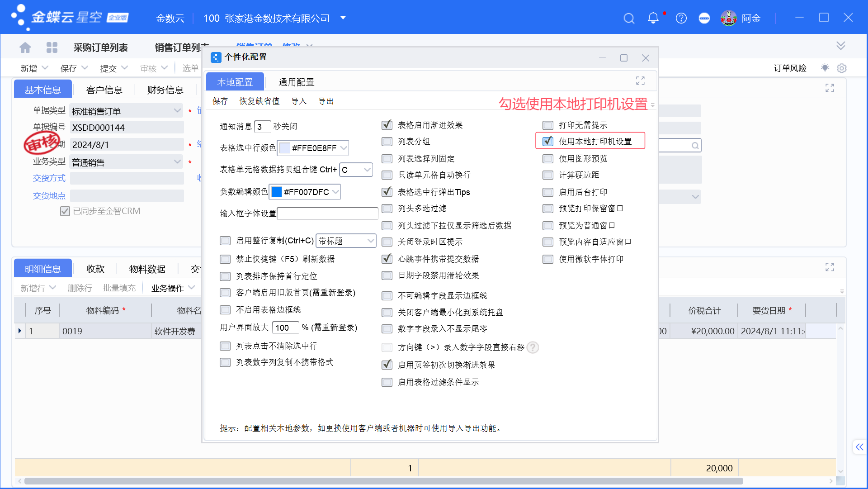868x489 pixels.
Task: Click 订单风险 button
Action: tap(790, 68)
